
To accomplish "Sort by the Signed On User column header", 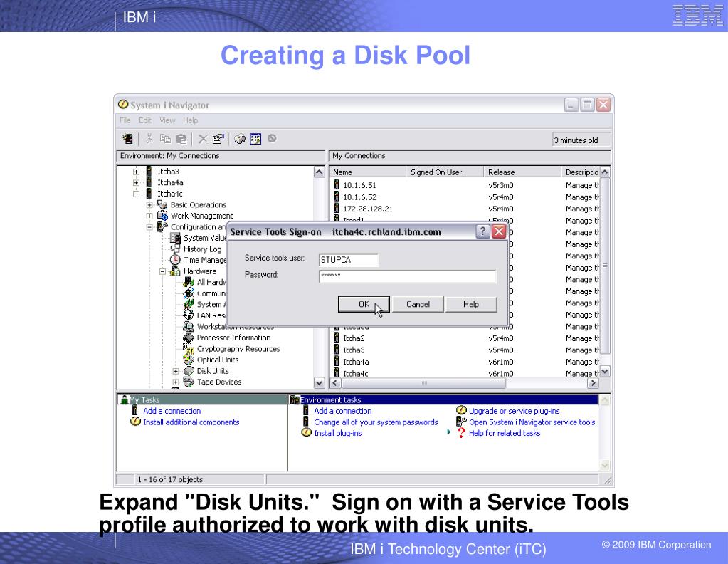I will pyautogui.click(x=445, y=172).
